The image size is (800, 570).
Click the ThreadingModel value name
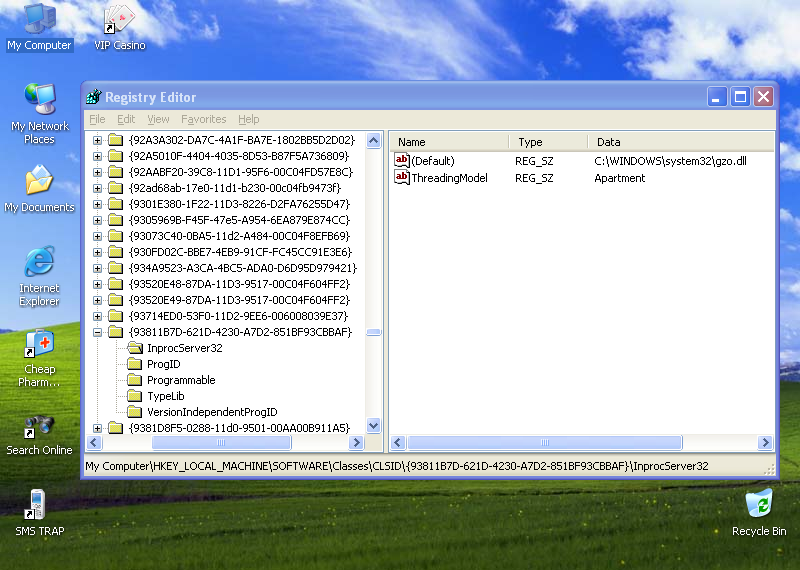click(449, 178)
